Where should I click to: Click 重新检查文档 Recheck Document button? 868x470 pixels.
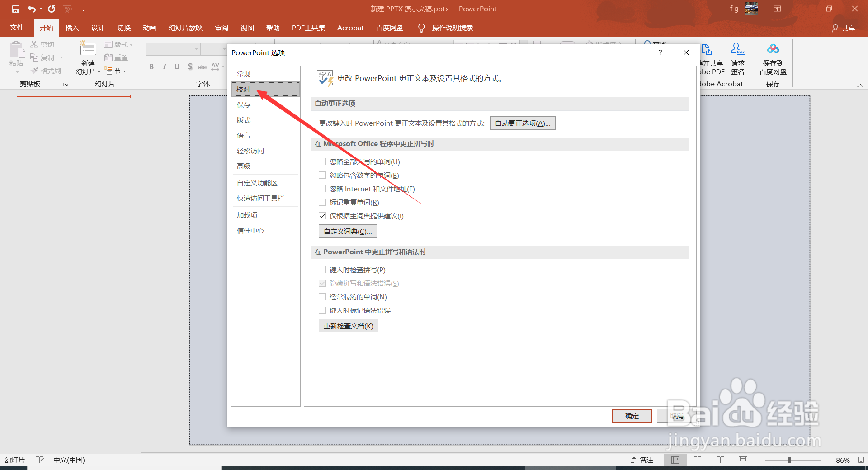pyautogui.click(x=348, y=326)
